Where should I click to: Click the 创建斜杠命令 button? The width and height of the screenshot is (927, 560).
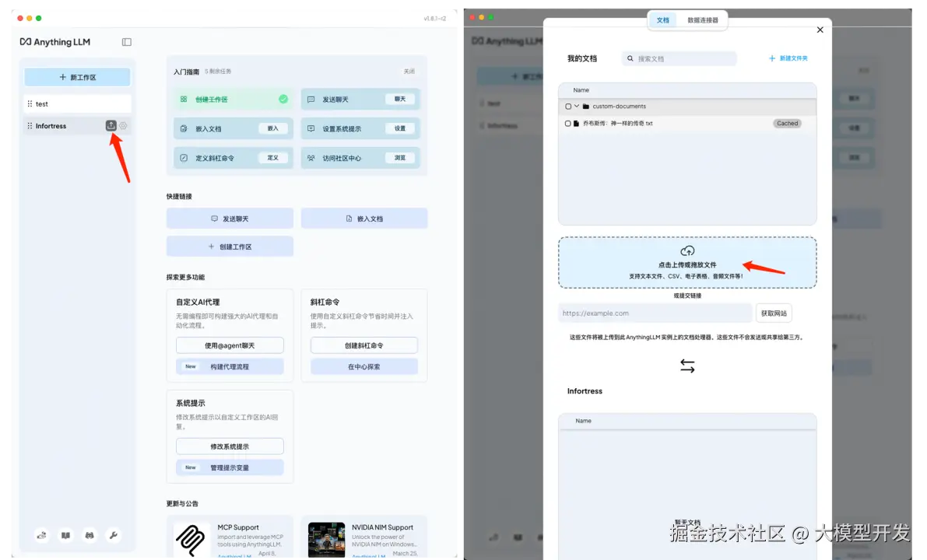pos(364,345)
